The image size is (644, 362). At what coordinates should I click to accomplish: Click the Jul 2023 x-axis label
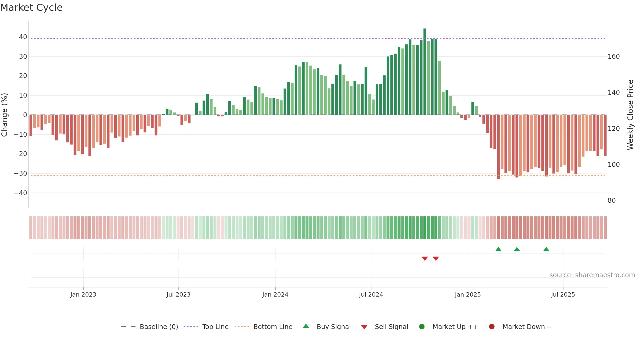pos(178,294)
